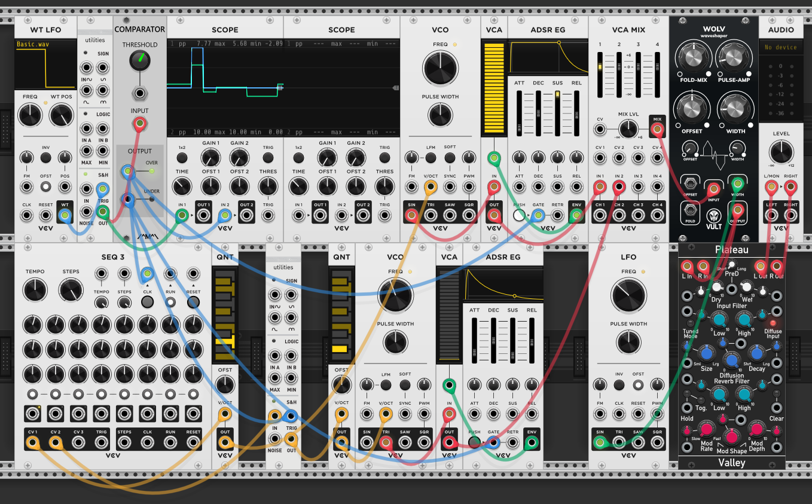Click the Plateau Diffusion knob
Image resolution: width=812 pixels, height=504 pixels.
[731, 359]
